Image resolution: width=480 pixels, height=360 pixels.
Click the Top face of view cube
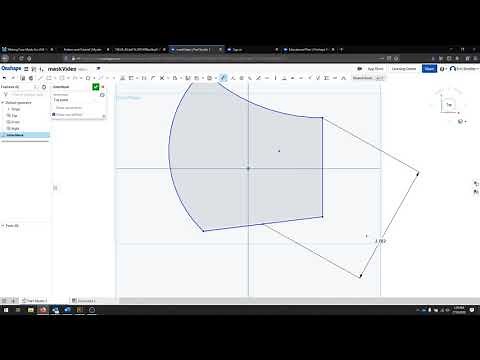pos(449,105)
